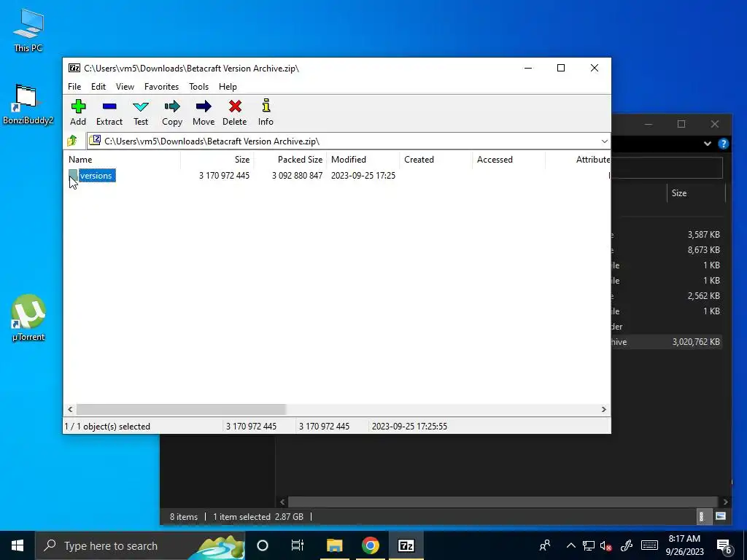Click the Explorer horizontal scrollbar thumb

pos(503,502)
